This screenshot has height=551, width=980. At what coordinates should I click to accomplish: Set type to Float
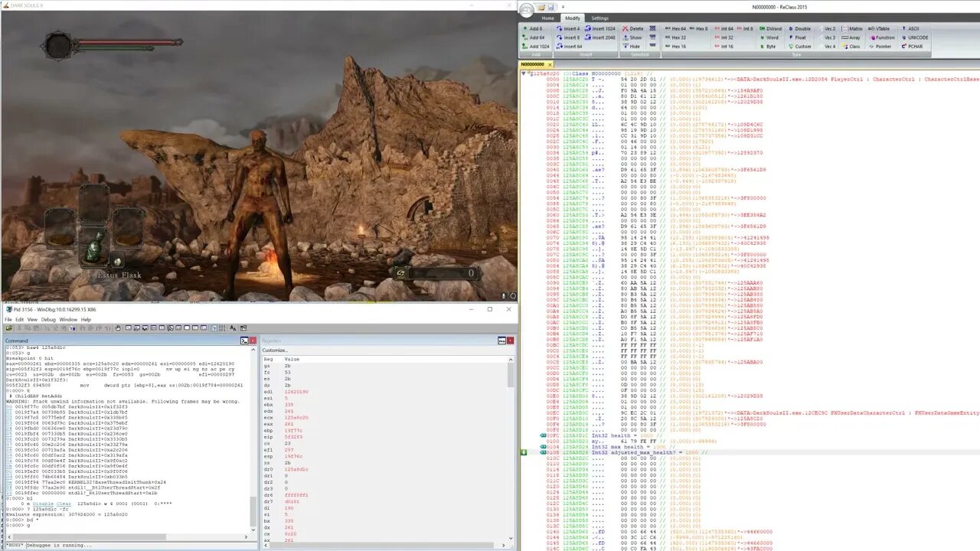click(x=798, y=37)
